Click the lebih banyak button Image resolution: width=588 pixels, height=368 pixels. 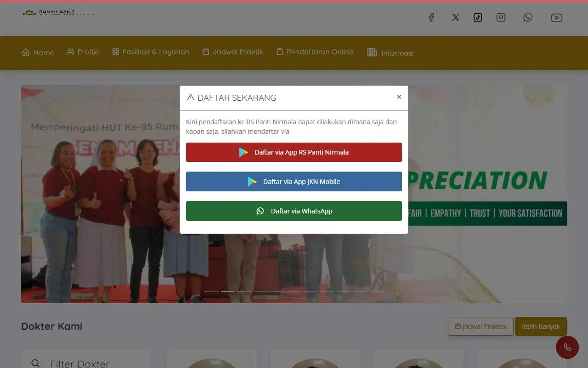click(541, 327)
